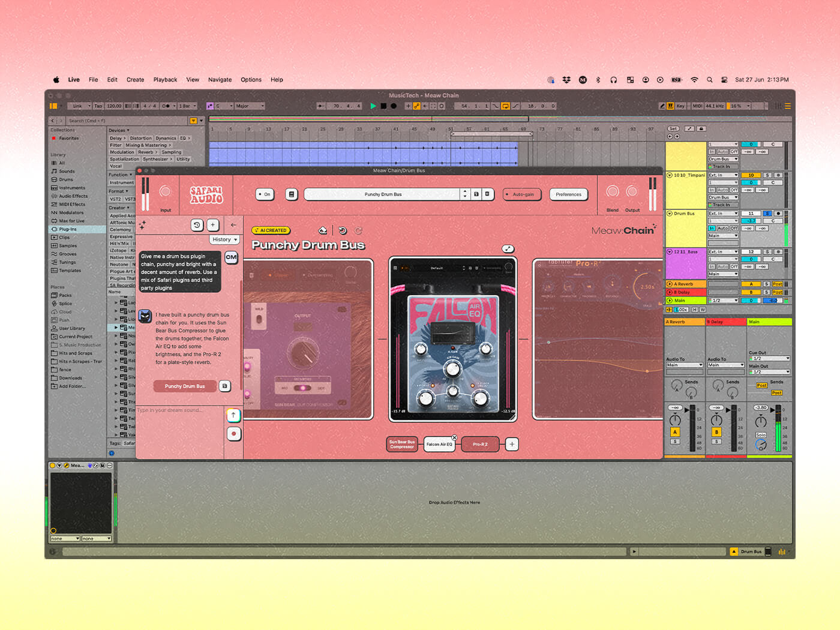Solo the Drum Bus track
Image resolution: width=840 pixels, height=630 pixels.
[x=767, y=214]
